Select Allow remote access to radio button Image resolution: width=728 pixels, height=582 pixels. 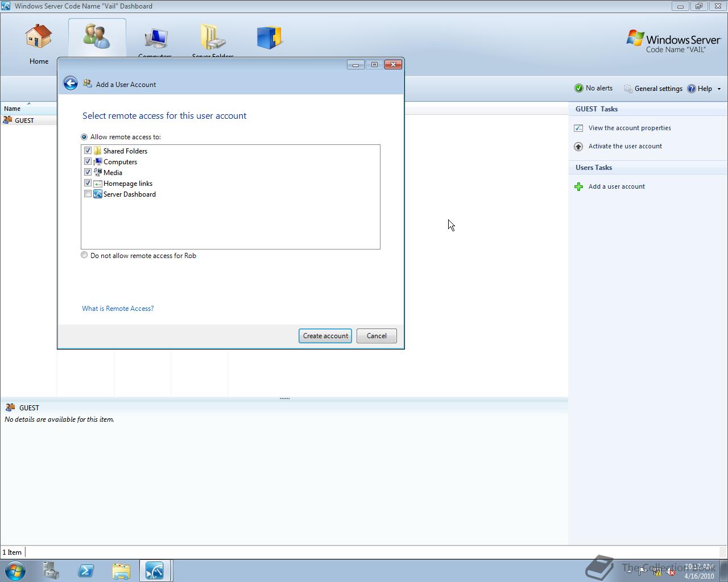[x=84, y=137]
